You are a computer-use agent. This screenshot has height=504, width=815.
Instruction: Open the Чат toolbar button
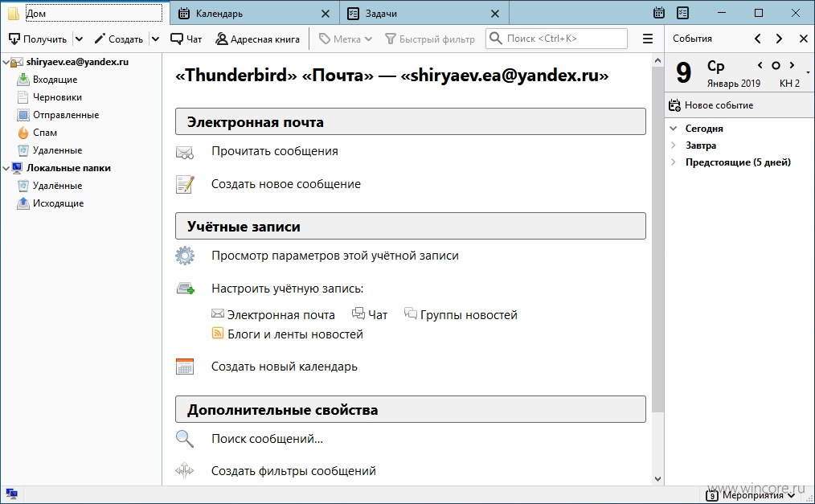186,39
